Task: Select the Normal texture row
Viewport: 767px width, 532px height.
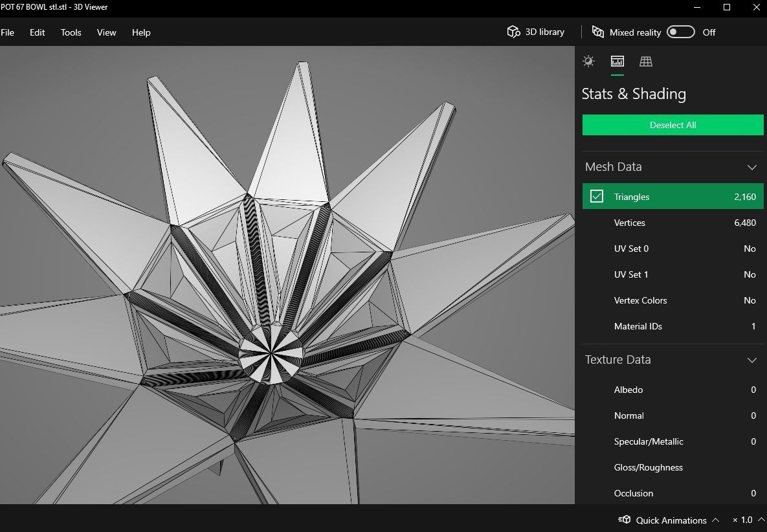Action: [x=673, y=416]
